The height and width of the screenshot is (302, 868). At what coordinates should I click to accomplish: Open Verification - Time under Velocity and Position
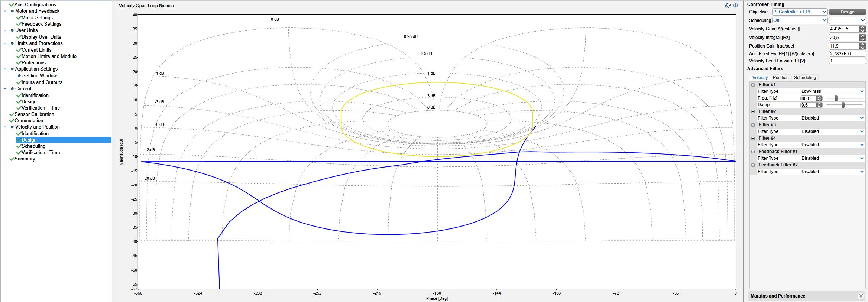[41, 153]
